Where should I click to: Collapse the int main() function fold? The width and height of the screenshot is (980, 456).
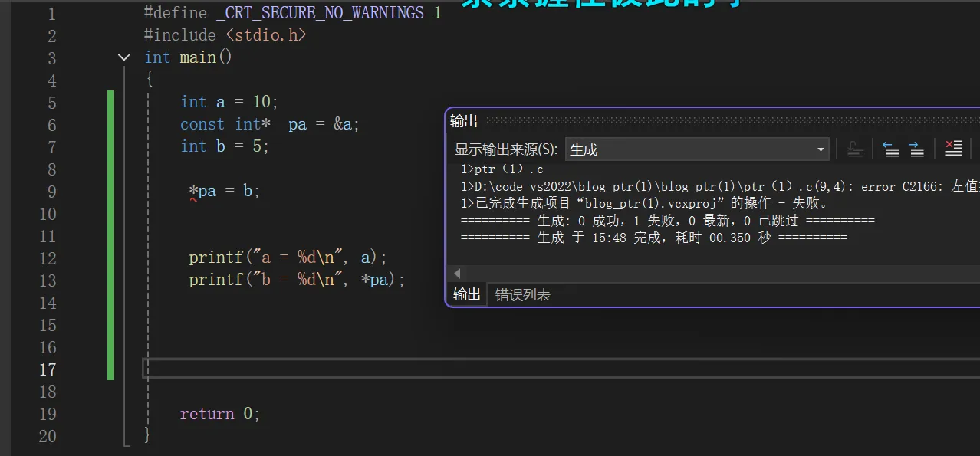[x=124, y=57]
